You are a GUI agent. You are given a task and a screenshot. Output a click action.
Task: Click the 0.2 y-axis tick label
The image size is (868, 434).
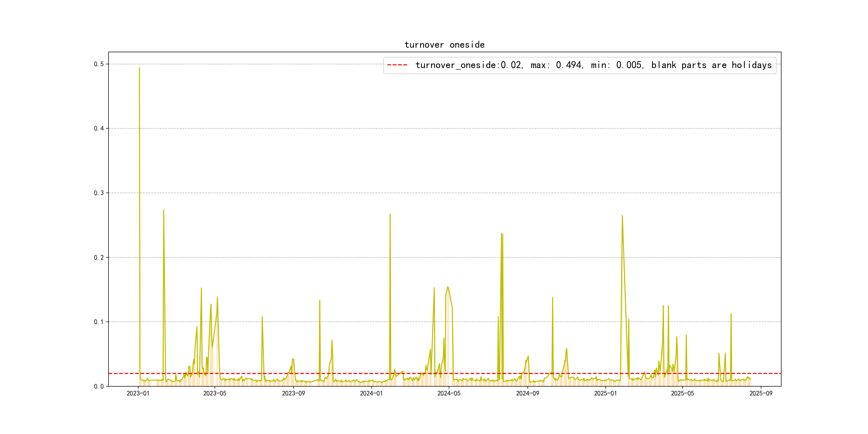(99, 257)
